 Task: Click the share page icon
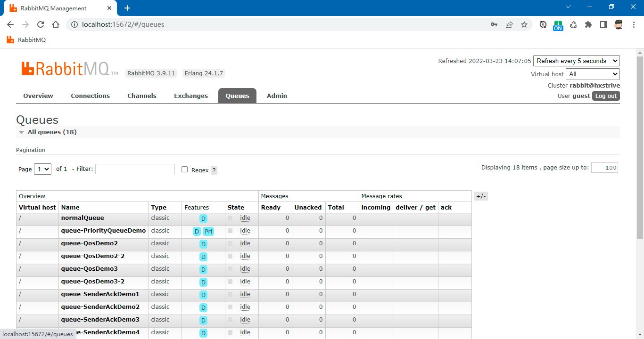[x=509, y=24]
